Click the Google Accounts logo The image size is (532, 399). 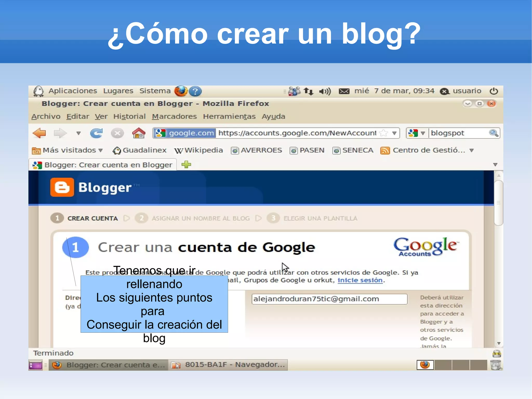[x=426, y=247]
